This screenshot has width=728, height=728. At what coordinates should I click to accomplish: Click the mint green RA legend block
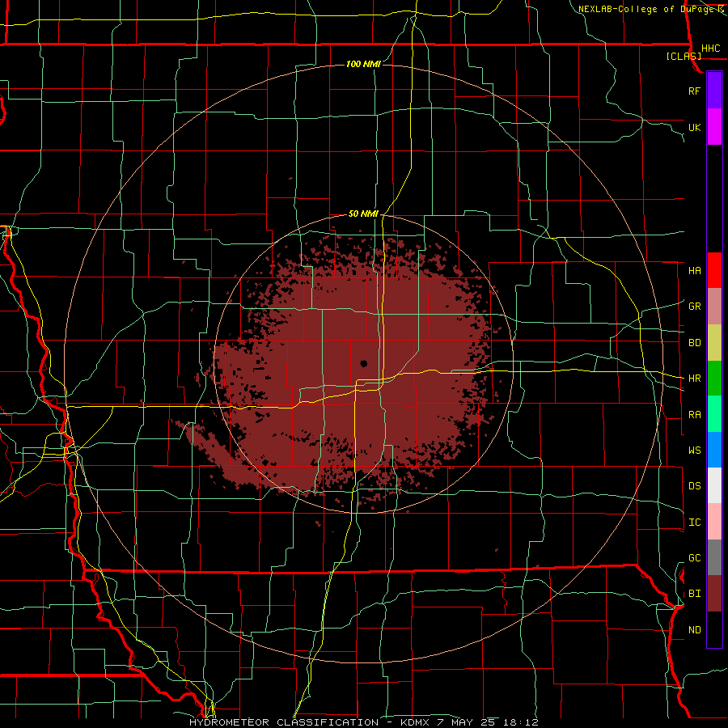(714, 414)
